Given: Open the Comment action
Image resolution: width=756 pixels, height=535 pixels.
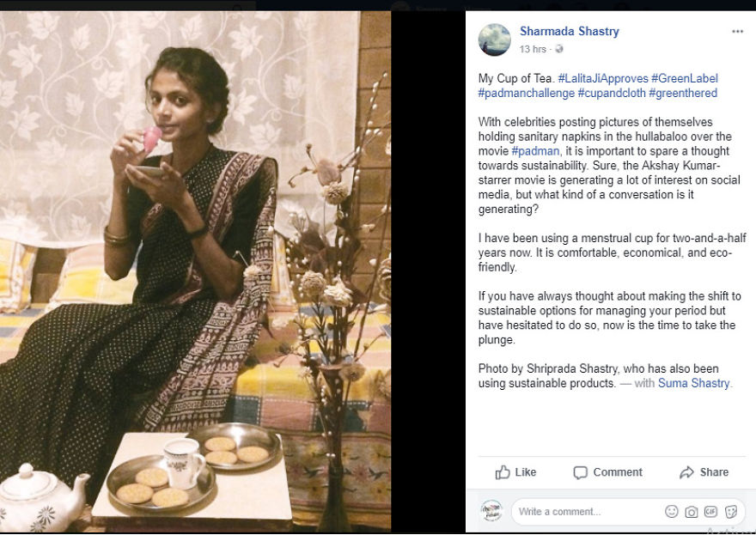Looking at the screenshot, I should (607, 472).
